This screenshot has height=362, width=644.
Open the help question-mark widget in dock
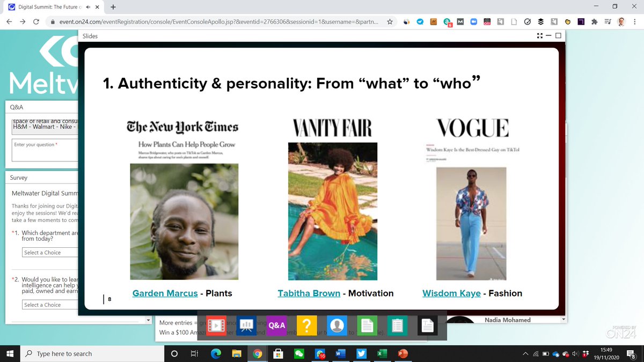pyautogui.click(x=308, y=326)
